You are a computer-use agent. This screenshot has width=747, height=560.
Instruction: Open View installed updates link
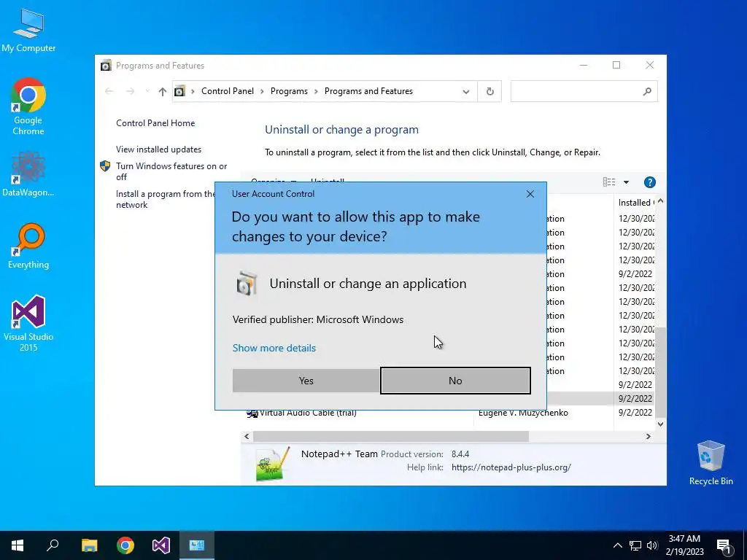click(x=158, y=149)
